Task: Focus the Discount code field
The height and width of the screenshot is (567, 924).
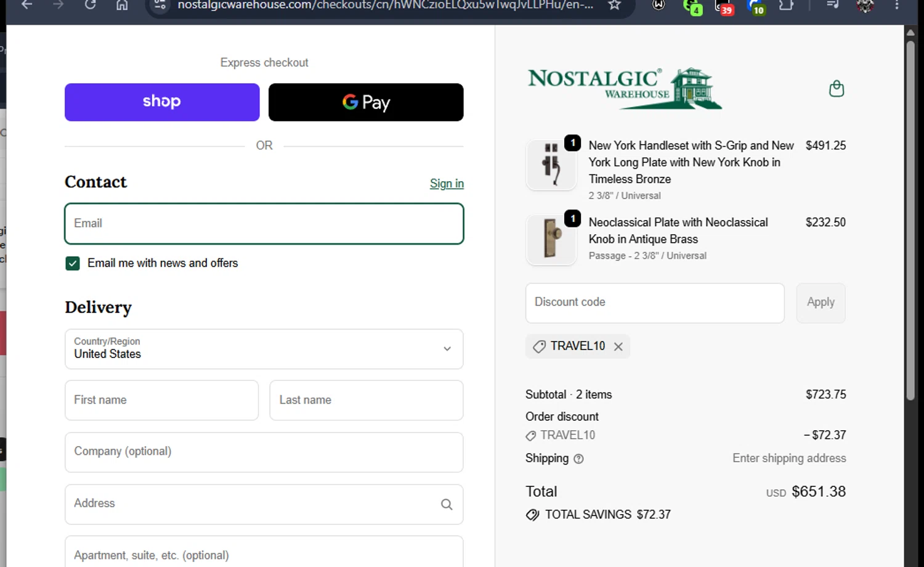Action: point(655,303)
